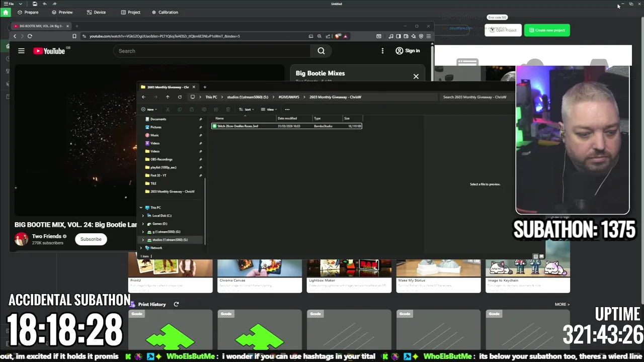
Task: Expand the Network tree node
Action: click(141, 248)
